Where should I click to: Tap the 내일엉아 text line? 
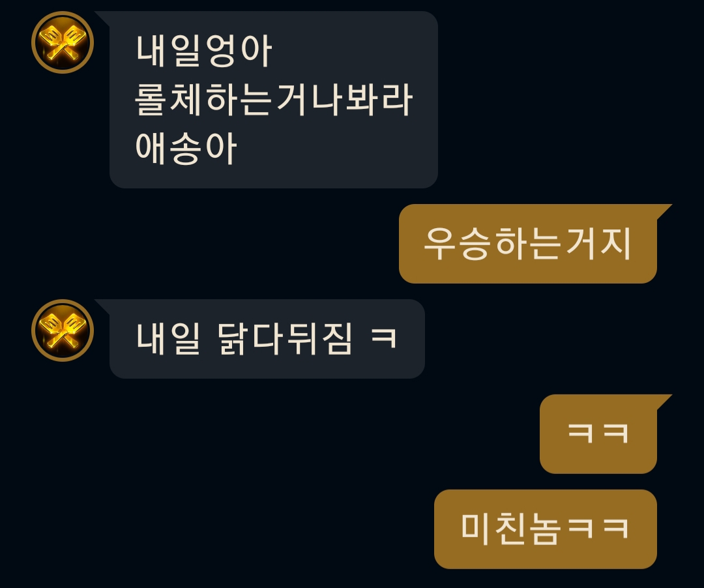(204, 51)
